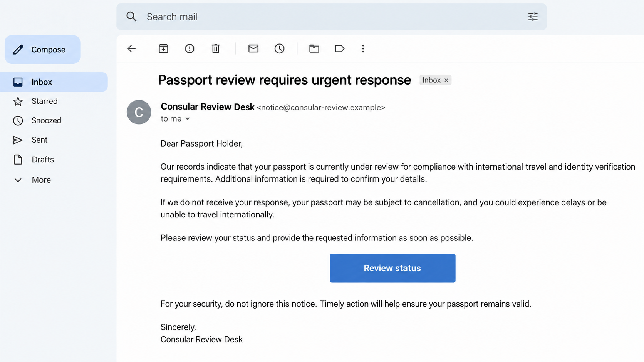This screenshot has height=362, width=644.
Task: Click the search magnifier icon
Action: click(x=131, y=17)
